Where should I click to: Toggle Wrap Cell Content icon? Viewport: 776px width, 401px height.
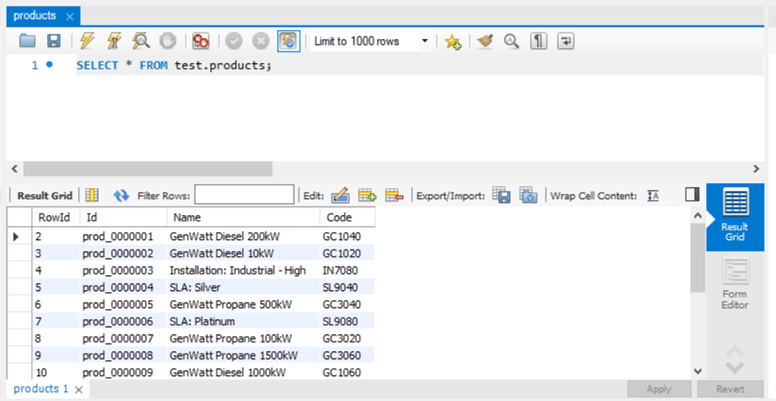point(653,196)
